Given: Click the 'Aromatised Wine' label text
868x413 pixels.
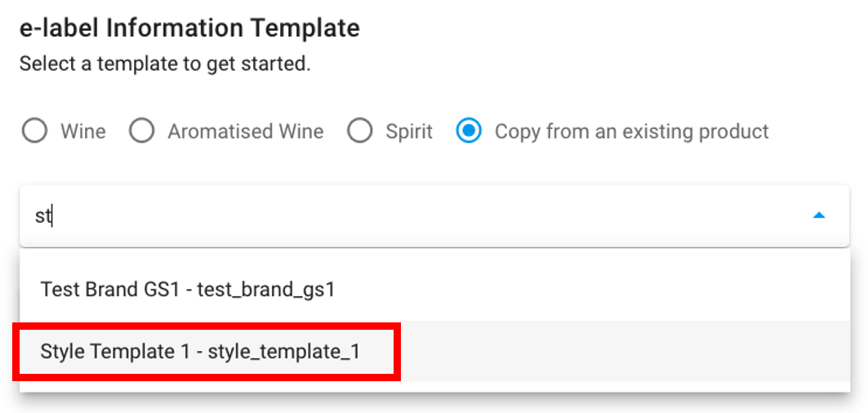Looking at the screenshot, I should click(x=246, y=131).
